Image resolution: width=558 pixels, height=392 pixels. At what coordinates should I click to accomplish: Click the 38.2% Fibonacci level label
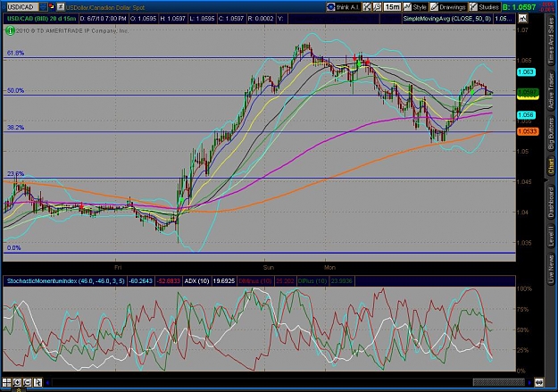16,128
